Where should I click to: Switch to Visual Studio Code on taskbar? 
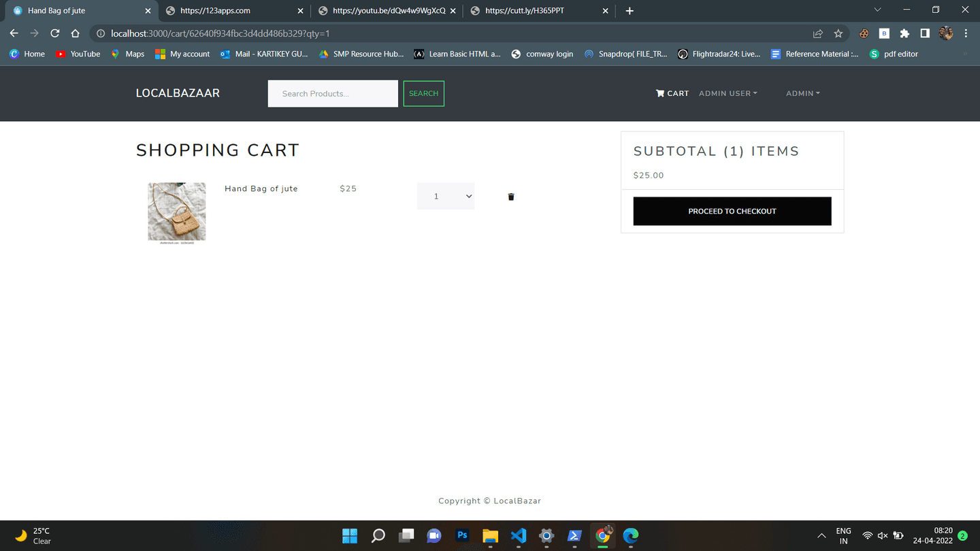tap(519, 535)
